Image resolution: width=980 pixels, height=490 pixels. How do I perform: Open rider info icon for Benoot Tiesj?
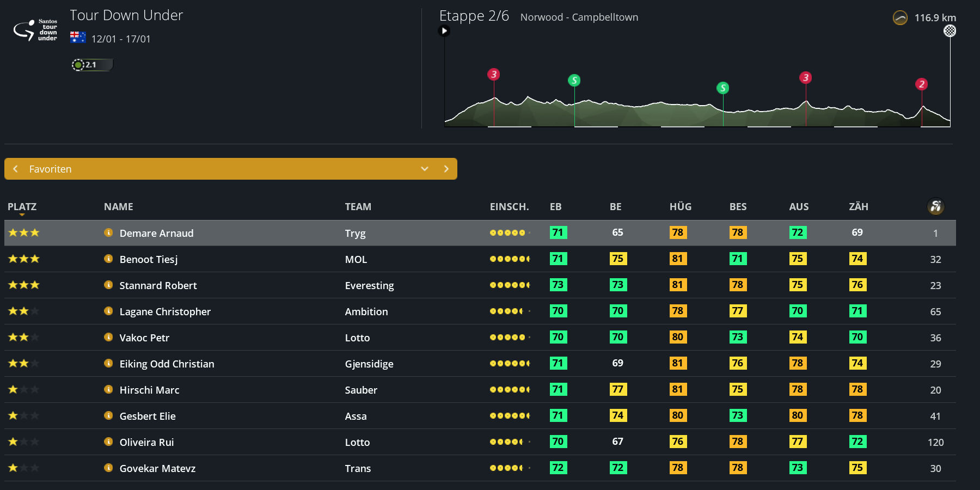[x=108, y=259]
